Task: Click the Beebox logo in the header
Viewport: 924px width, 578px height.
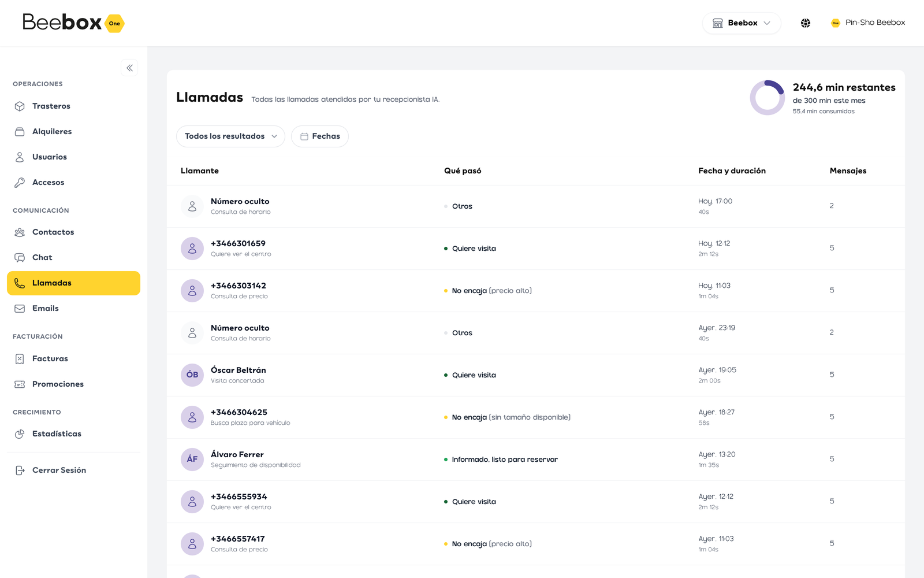Action: [73, 23]
